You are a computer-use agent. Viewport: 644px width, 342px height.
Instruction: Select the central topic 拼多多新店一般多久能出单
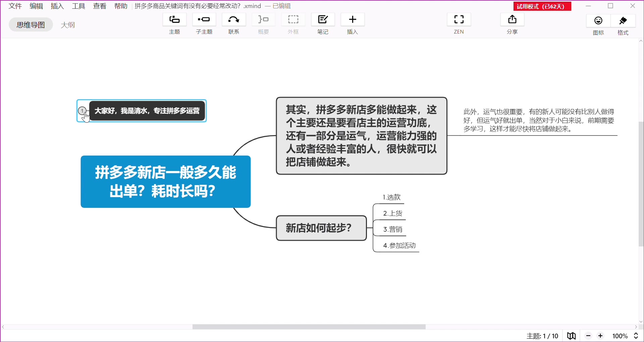click(x=166, y=182)
